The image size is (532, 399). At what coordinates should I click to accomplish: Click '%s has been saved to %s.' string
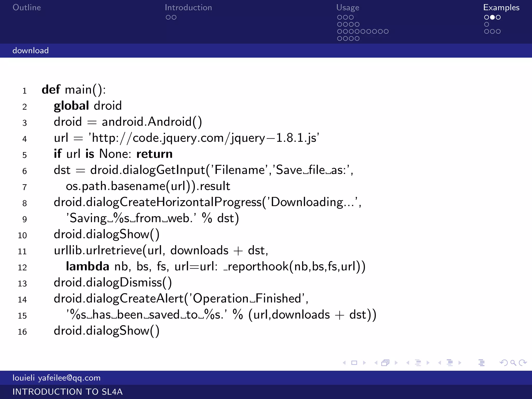pyautogui.click(x=147, y=315)
